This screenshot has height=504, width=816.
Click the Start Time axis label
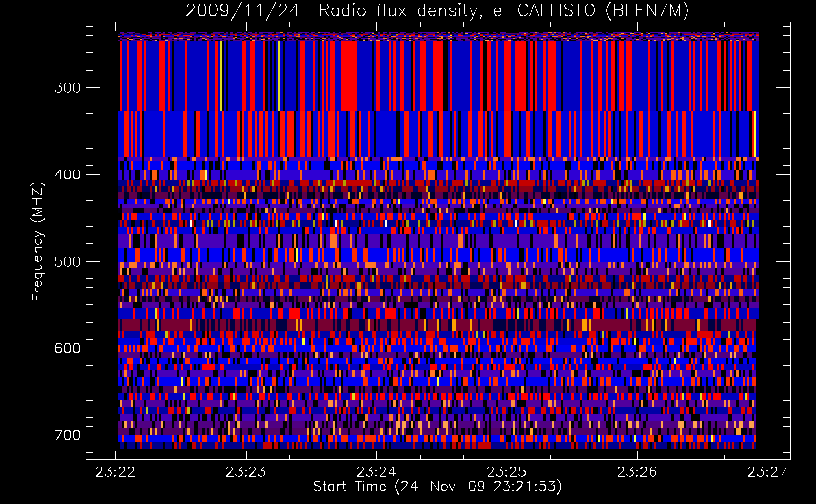point(437,487)
